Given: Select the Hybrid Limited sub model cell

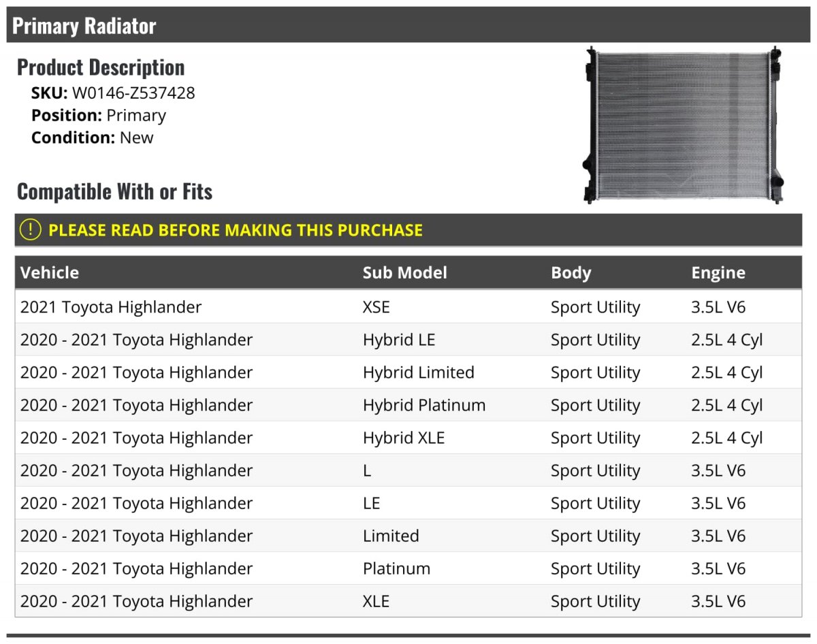Looking at the screenshot, I should coord(419,372).
